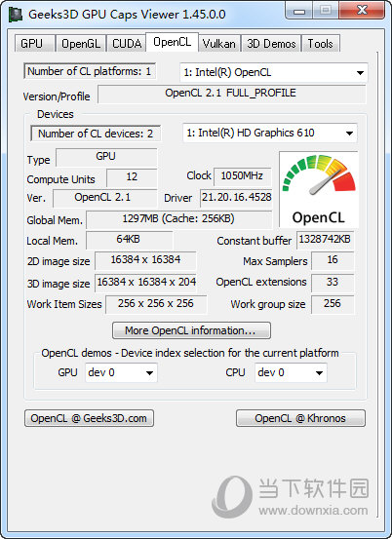The height and width of the screenshot is (539, 392).
Task: Click the Compute Units value 12
Action: [132, 177]
